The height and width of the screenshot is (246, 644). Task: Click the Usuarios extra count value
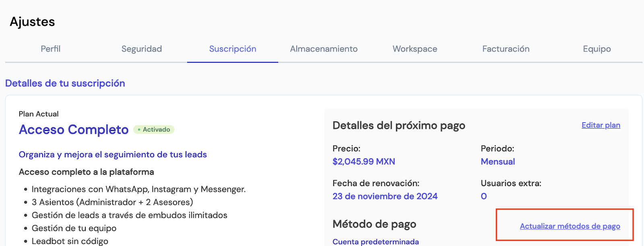pyautogui.click(x=484, y=196)
